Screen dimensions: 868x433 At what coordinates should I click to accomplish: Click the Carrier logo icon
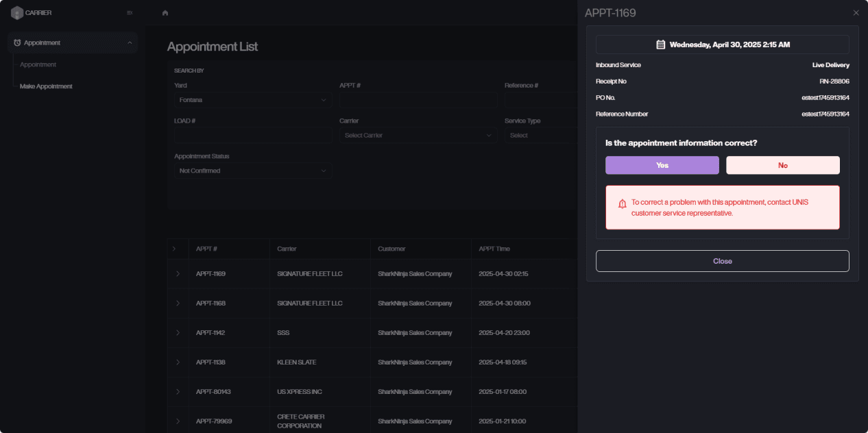pos(17,12)
